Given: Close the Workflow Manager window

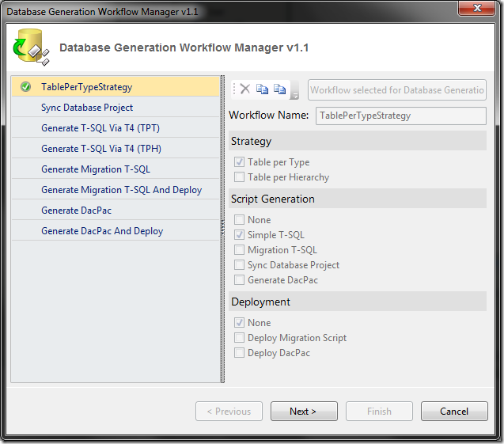Looking at the screenshot, I should (476, 8).
